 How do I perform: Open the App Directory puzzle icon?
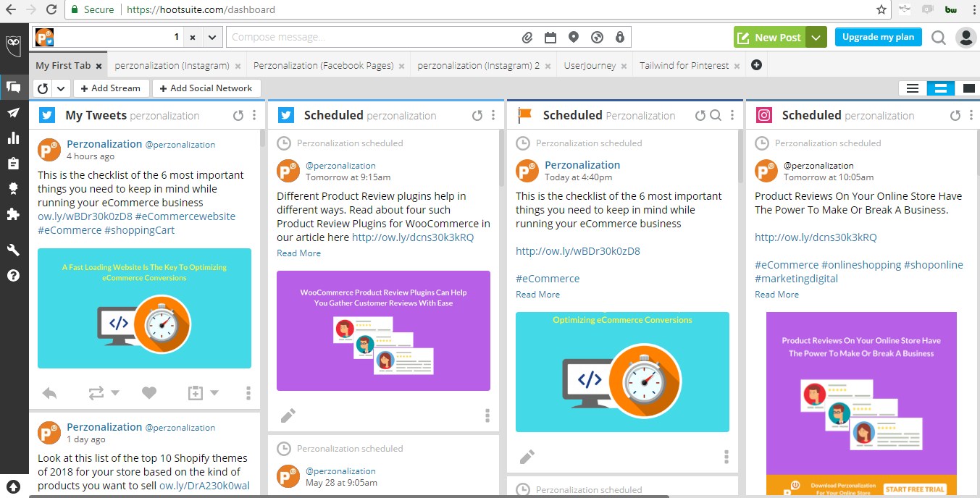coord(13,214)
